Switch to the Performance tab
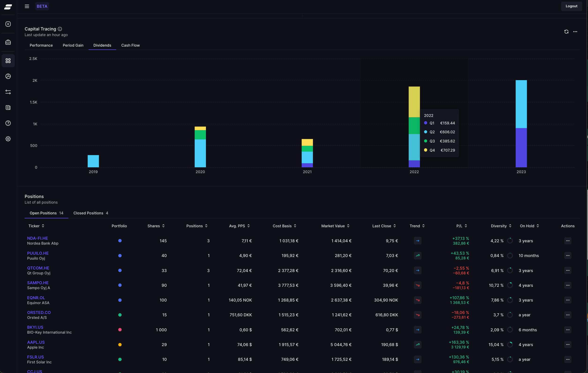The width and height of the screenshot is (588, 373). point(41,45)
